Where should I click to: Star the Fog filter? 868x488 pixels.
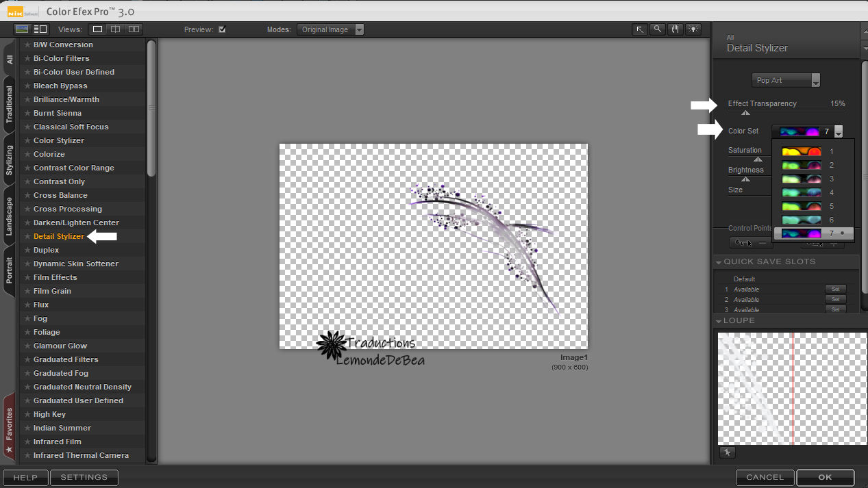coord(27,318)
